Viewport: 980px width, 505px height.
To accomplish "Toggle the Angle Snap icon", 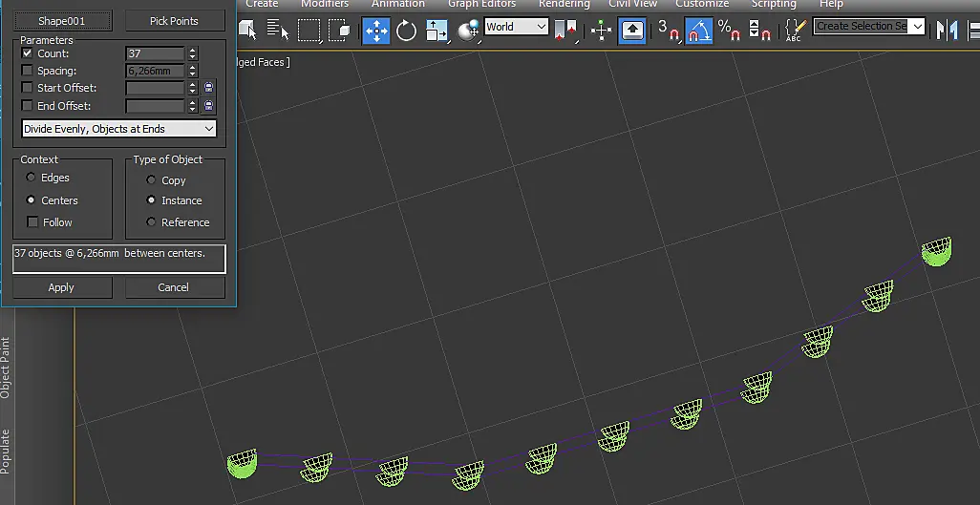I will (x=699, y=30).
